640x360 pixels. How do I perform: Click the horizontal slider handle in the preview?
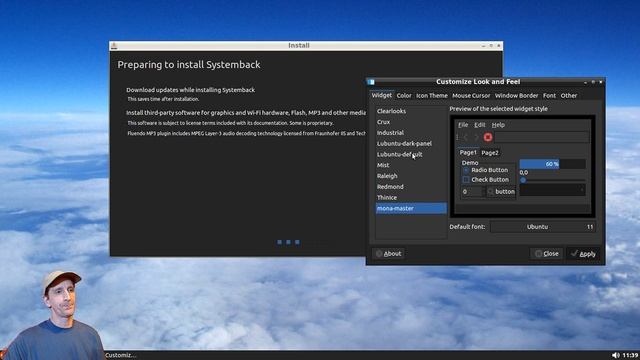pos(523,180)
